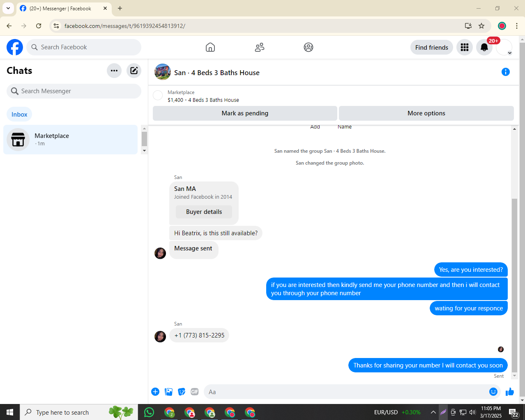Open the account profile menu

tap(504, 47)
